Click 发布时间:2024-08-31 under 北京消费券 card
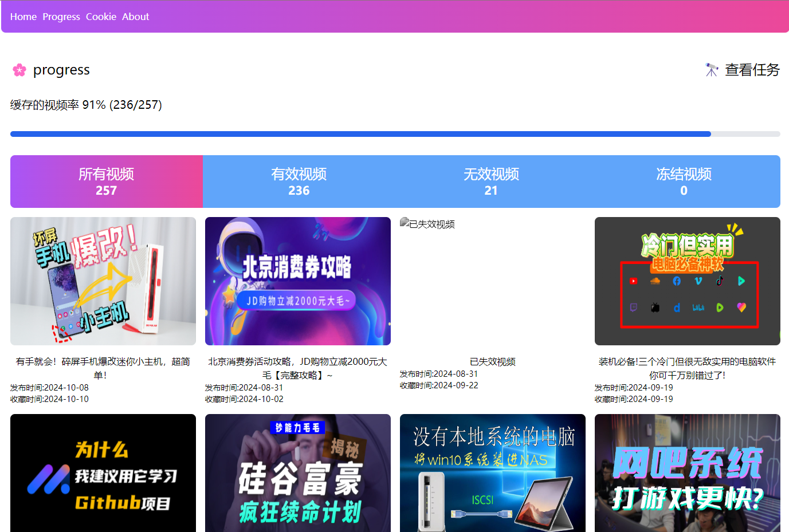The image size is (789, 532). [x=244, y=388]
